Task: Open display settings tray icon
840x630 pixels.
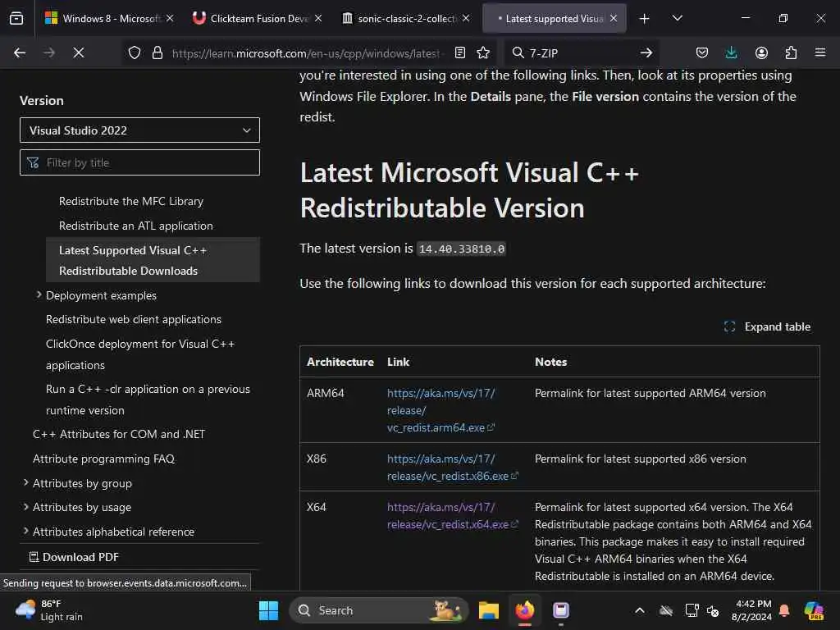Action: coord(692,610)
